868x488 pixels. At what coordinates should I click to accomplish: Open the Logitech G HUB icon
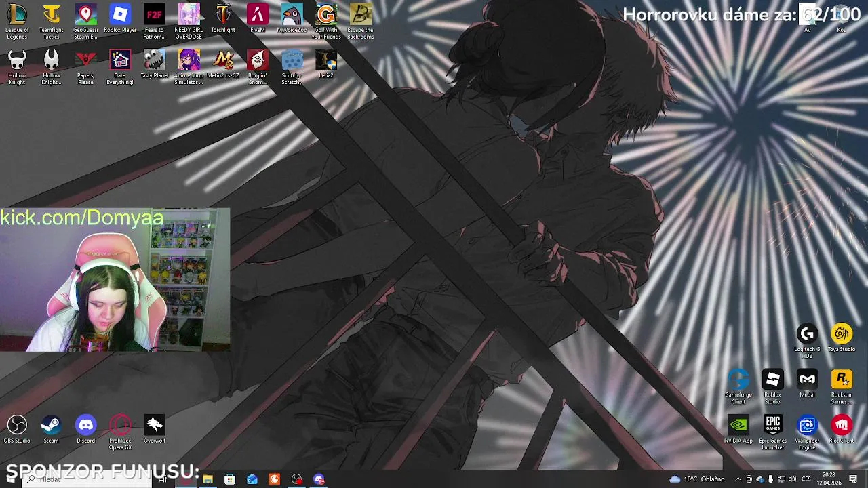[x=807, y=341]
